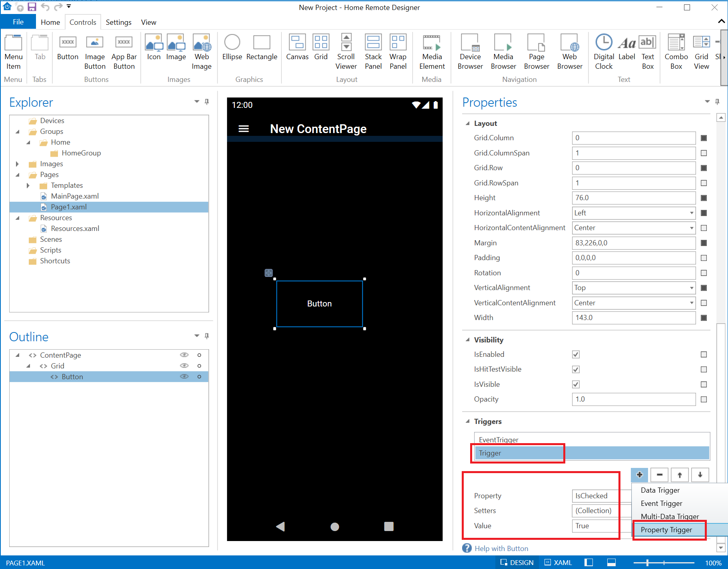Click the add trigger plus icon
The width and height of the screenshot is (728, 569).
pos(640,475)
